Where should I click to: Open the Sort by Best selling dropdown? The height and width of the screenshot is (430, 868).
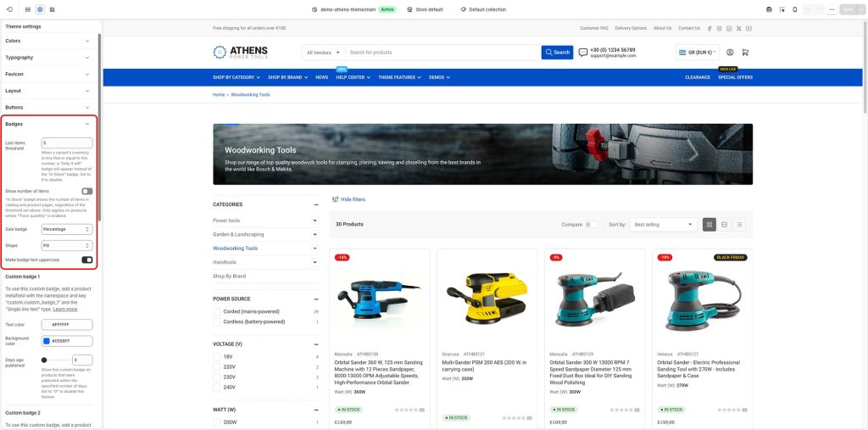[664, 225]
